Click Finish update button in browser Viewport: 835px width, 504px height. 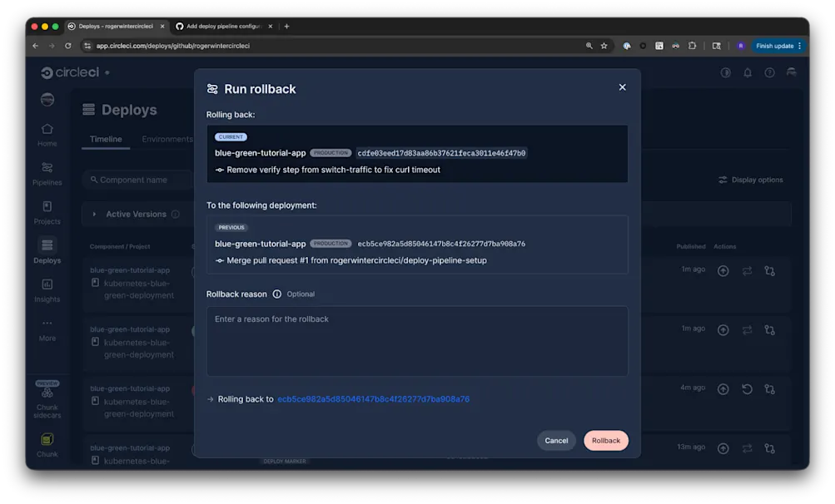(778, 46)
